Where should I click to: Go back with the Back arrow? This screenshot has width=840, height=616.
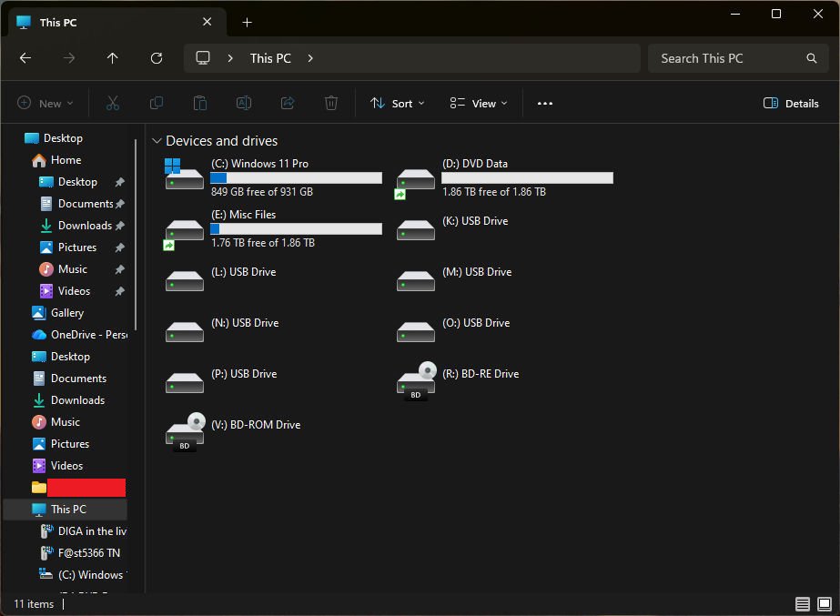tap(25, 58)
